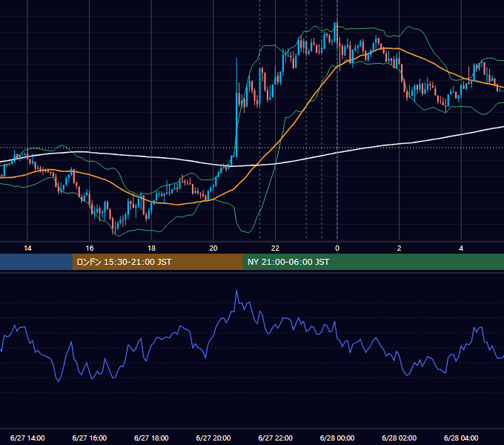Click the 6/27 20:00 date label
This screenshot has height=445, width=504.
(213, 438)
